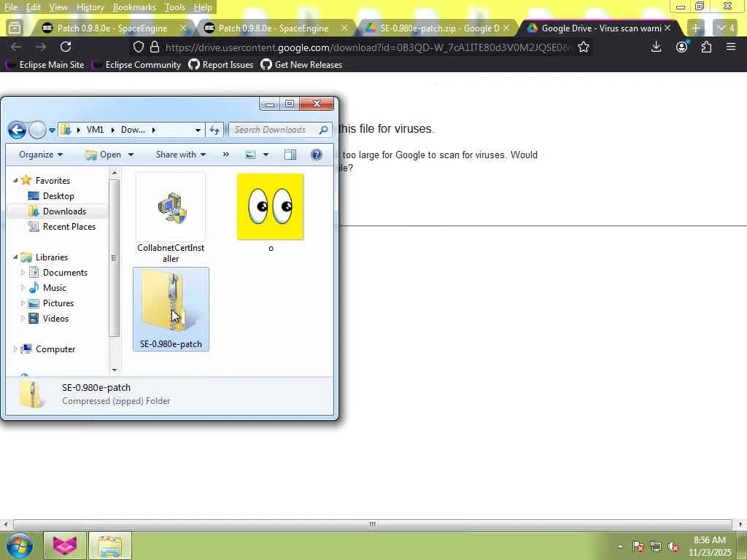Expand the Documents library
The image size is (747, 560).
coord(23,273)
